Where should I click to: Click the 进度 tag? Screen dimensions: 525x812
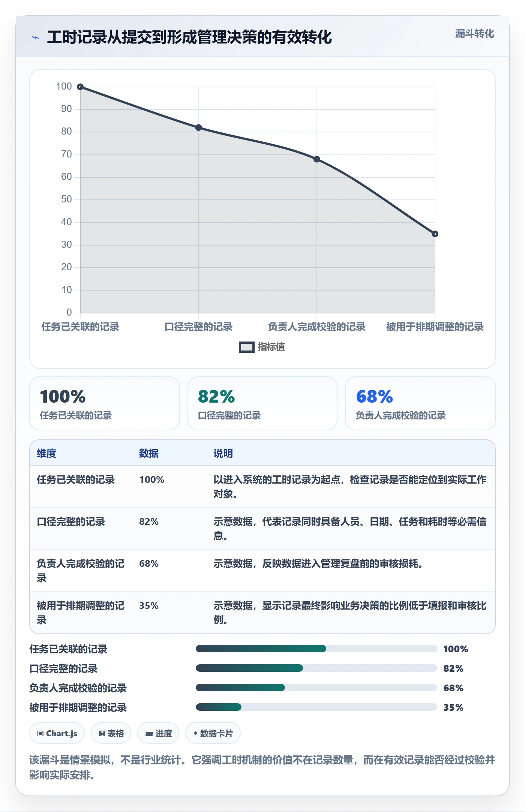pyautogui.click(x=158, y=733)
